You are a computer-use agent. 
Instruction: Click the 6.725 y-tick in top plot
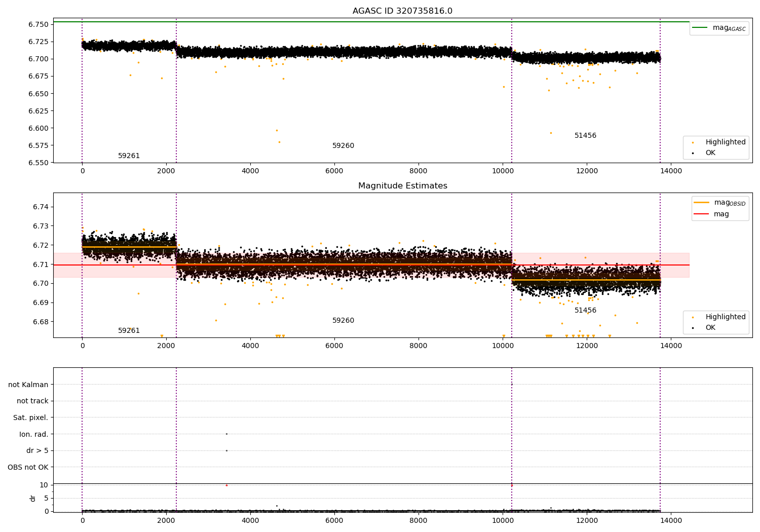pyautogui.click(x=38, y=42)
